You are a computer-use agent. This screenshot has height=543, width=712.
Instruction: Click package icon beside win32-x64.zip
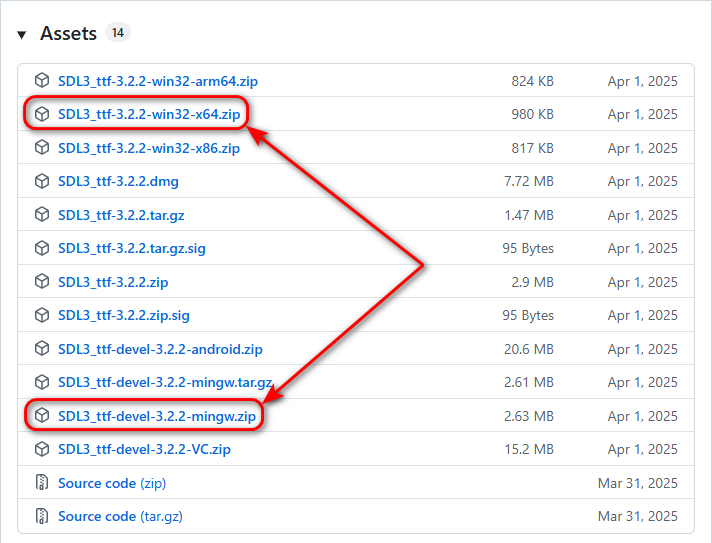pos(42,114)
